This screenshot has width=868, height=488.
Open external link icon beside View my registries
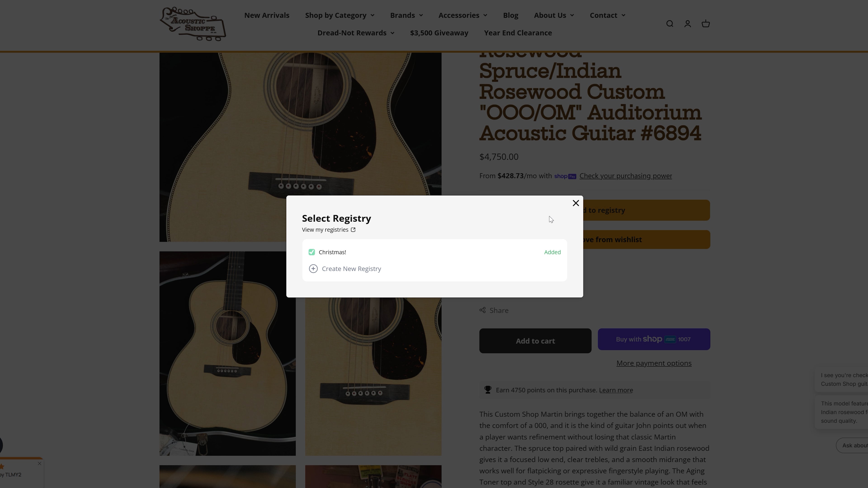(x=353, y=230)
